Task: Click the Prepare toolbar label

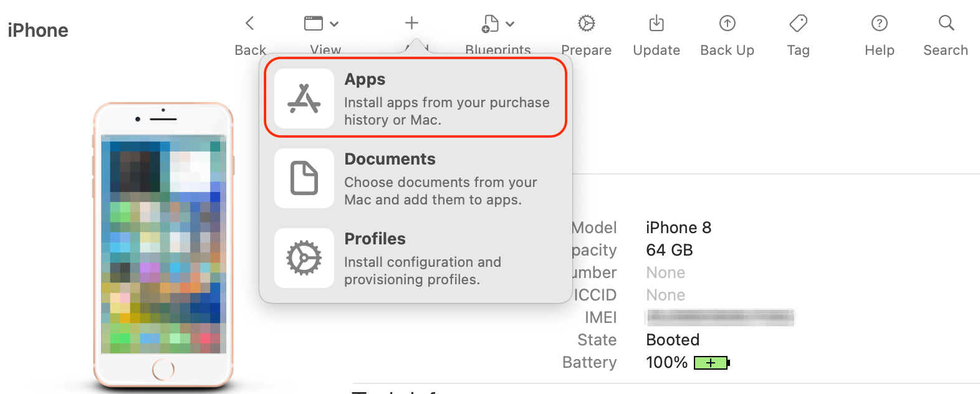Action: [x=586, y=50]
